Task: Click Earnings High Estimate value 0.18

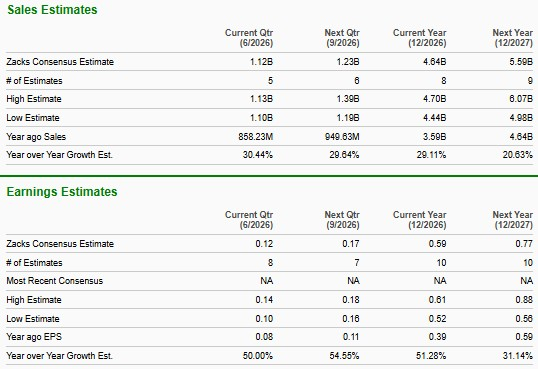Action: (351, 300)
